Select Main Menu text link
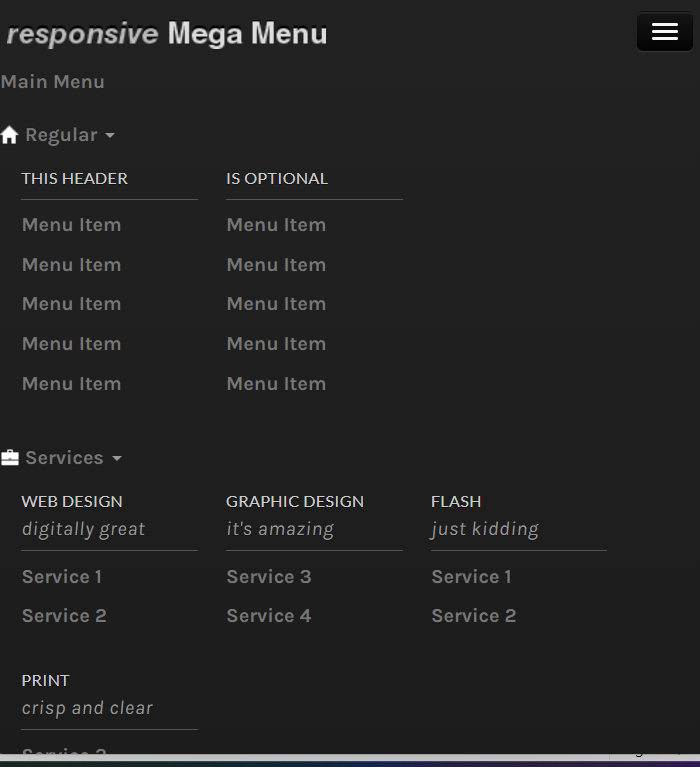The image size is (700, 767). [x=53, y=82]
